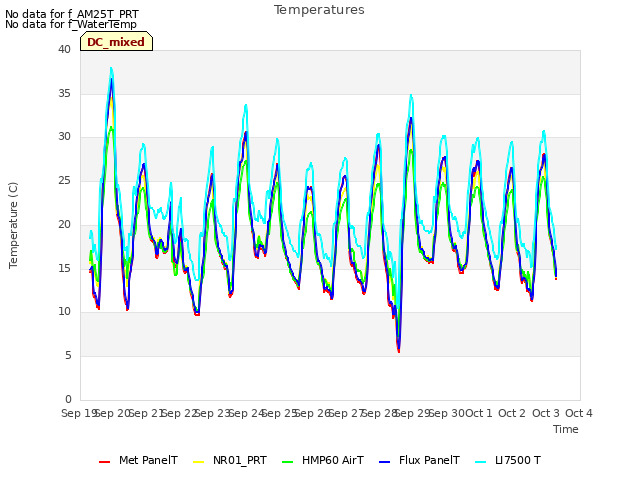Click the Oct 4 x-axis tick label

tap(579, 413)
